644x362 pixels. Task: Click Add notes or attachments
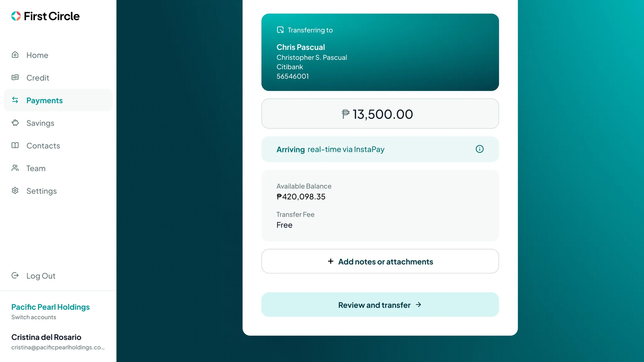380,261
